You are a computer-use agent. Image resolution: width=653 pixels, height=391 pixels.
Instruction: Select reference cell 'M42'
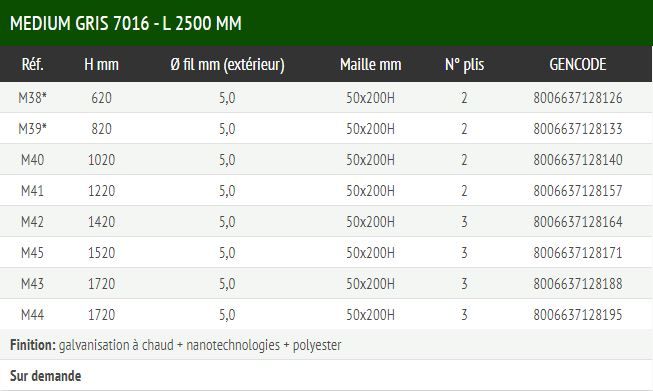pos(32,222)
